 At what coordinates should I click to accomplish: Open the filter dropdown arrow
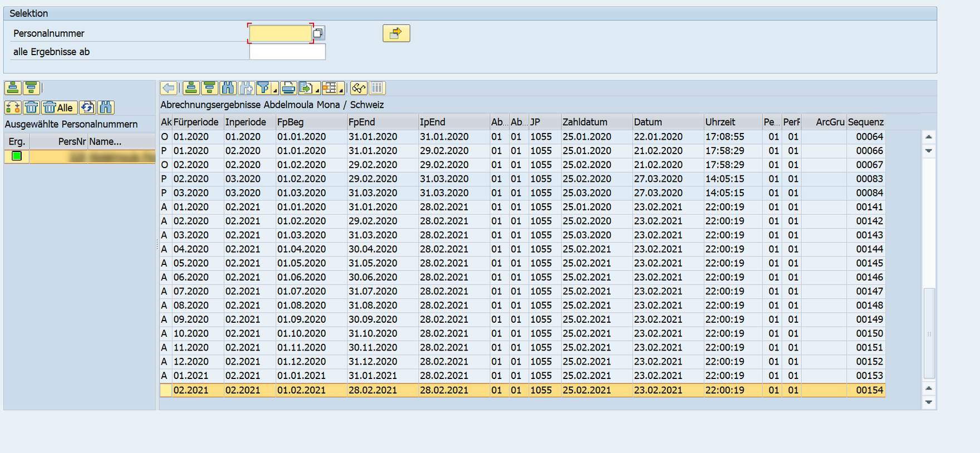point(275,91)
